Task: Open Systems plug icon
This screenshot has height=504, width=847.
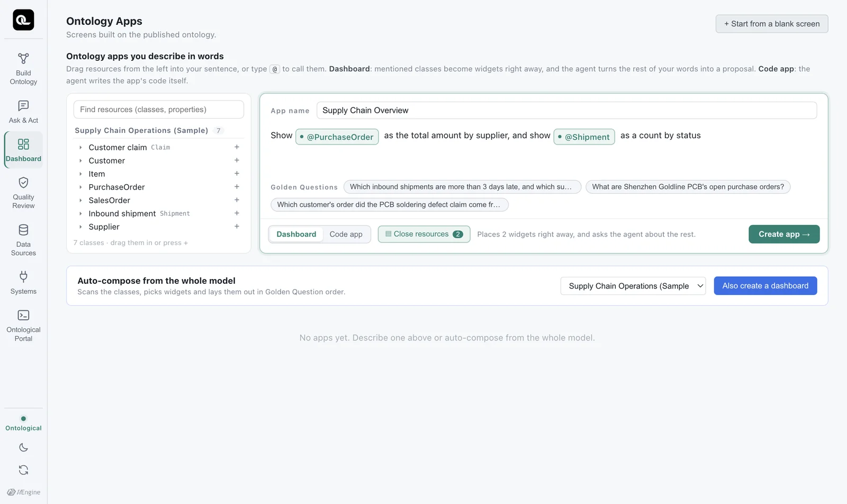Action: click(23, 276)
